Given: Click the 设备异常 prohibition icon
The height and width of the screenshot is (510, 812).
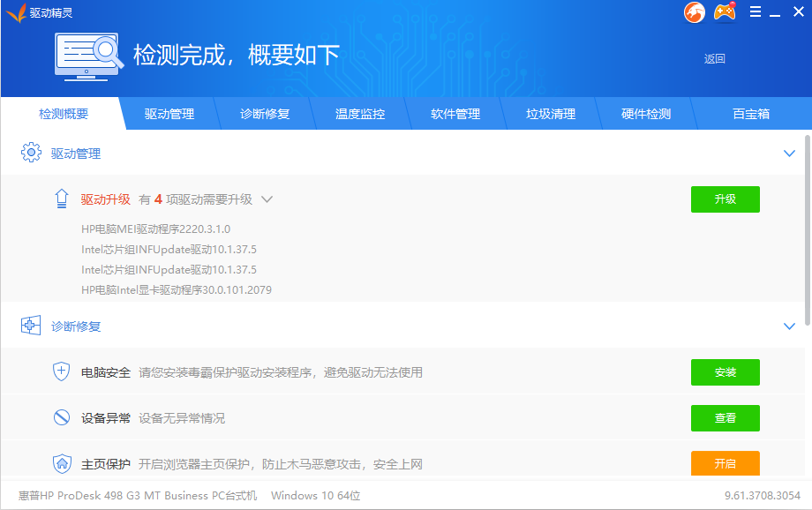Looking at the screenshot, I should tap(62, 418).
